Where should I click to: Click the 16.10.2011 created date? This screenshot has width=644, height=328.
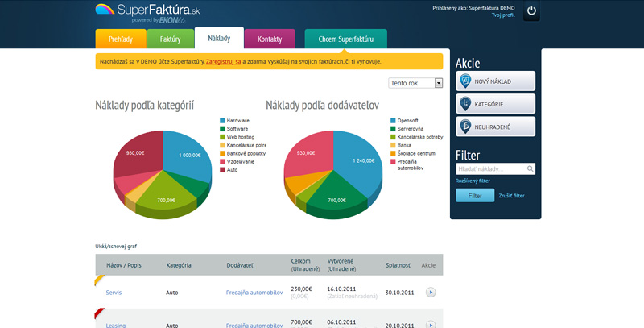tap(341, 289)
